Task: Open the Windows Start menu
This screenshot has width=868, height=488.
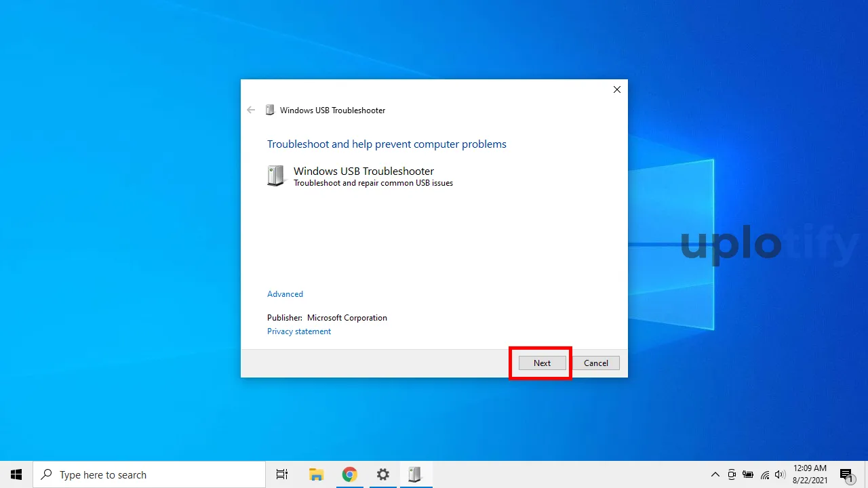Action: pyautogui.click(x=16, y=474)
